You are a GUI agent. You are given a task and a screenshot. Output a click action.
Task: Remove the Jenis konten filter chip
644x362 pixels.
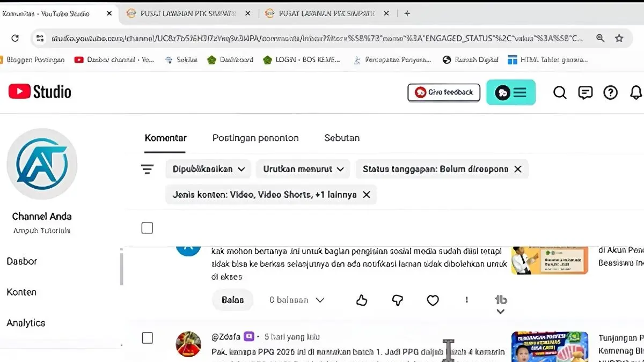pos(366,195)
